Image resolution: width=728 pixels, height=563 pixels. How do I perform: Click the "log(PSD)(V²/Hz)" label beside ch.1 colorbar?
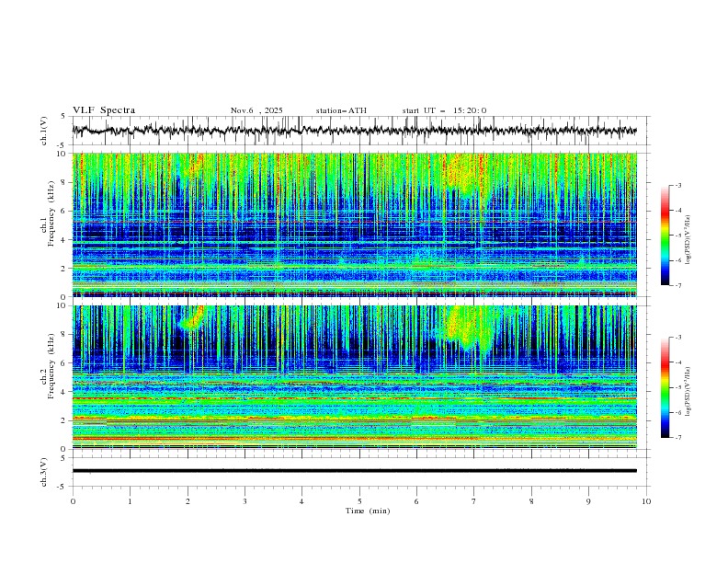pyautogui.click(x=688, y=240)
